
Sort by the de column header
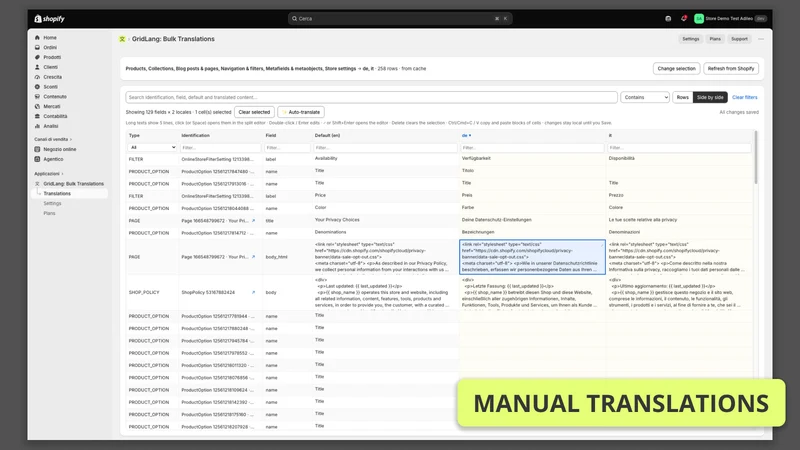click(x=466, y=136)
